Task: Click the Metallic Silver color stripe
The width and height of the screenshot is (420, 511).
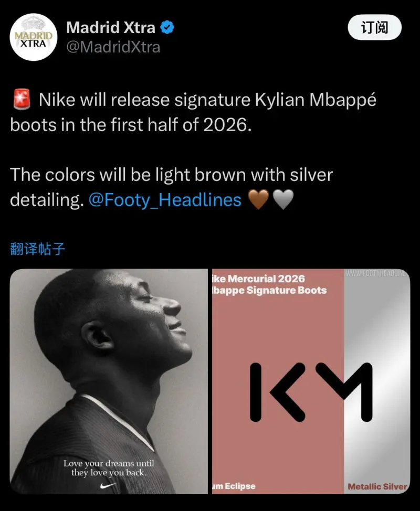Action: pos(377,381)
